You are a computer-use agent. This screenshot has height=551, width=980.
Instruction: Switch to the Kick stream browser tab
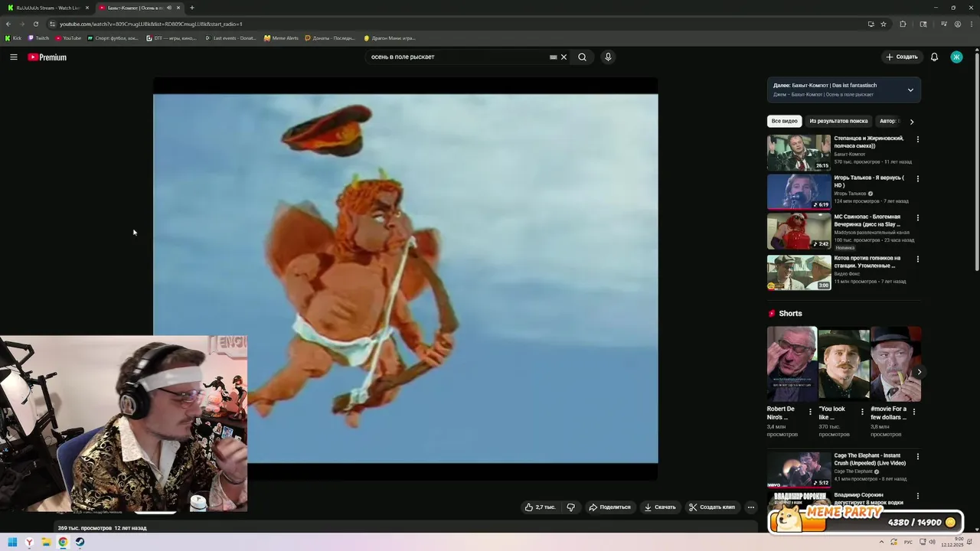pyautogui.click(x=46, y=8)
